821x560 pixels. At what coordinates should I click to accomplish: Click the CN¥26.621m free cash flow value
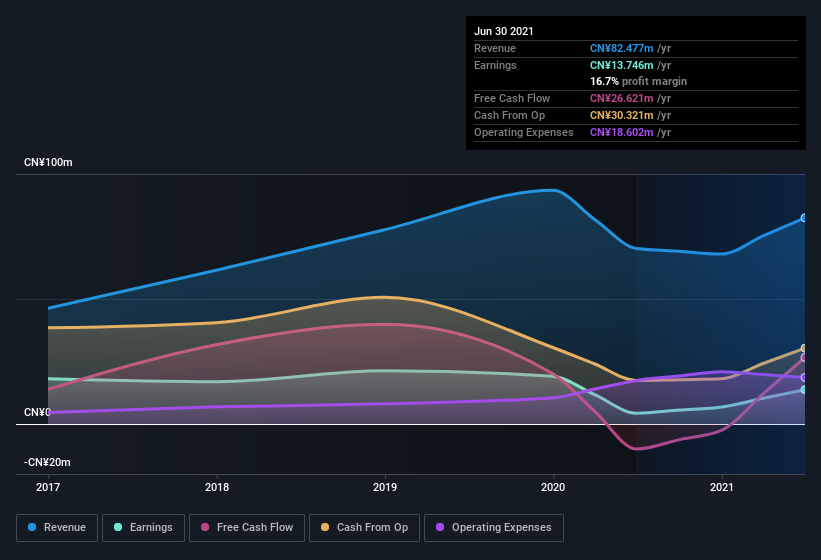(622, 98)
